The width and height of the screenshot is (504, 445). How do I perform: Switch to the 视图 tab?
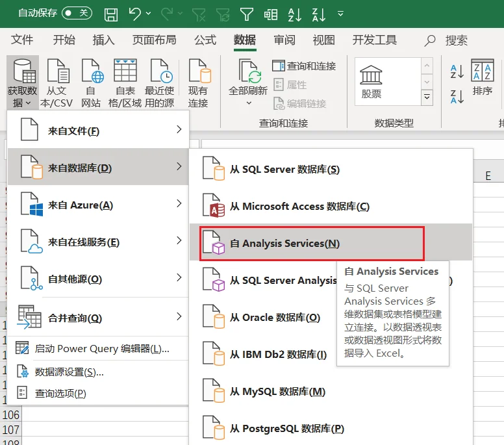click(323, 40)
